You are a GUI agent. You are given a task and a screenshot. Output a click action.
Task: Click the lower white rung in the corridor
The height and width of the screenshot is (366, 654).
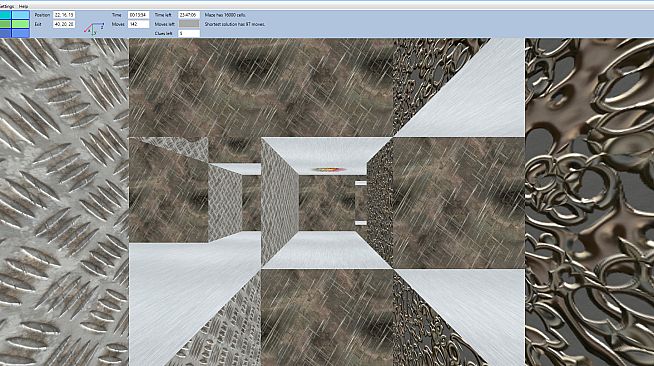361,223
